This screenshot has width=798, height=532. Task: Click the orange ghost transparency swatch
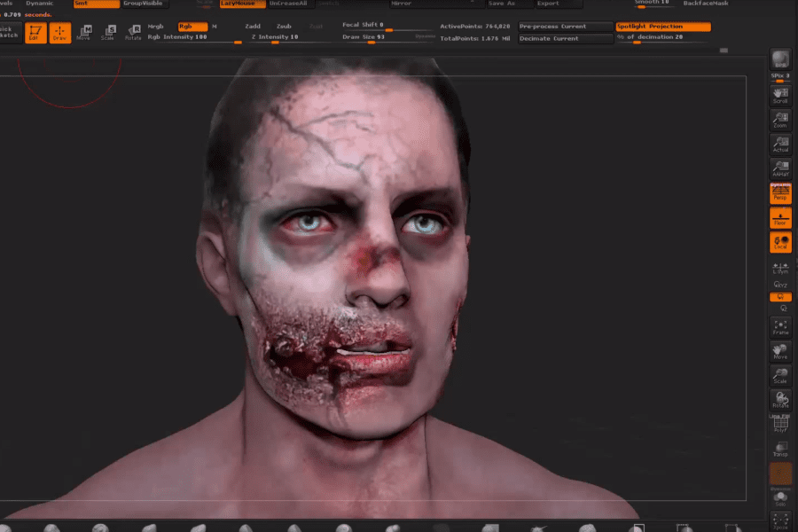point(780,474)
